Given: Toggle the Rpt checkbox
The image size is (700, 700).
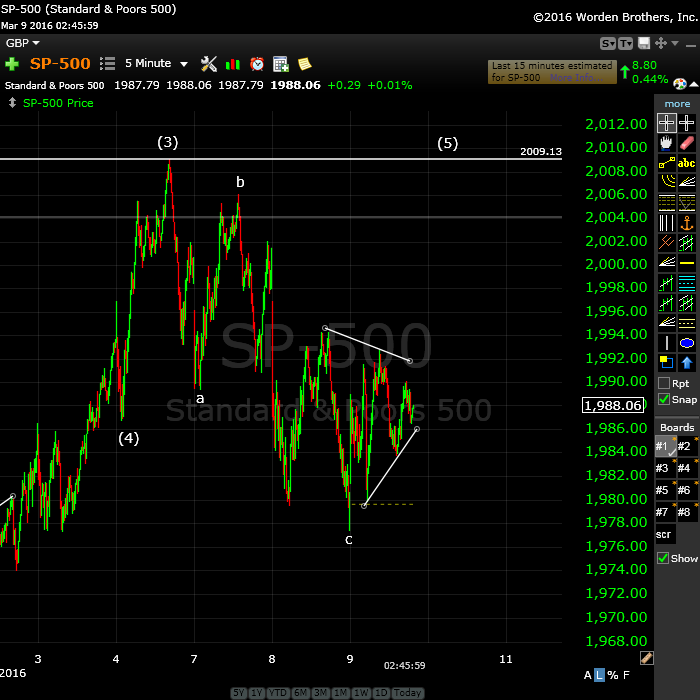Looking at the screenshot, I should (664, 383).
